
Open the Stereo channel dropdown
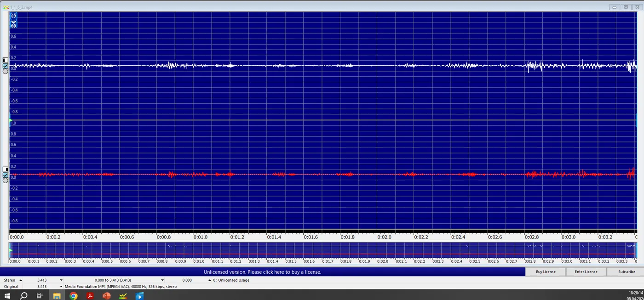click(20, 280)
